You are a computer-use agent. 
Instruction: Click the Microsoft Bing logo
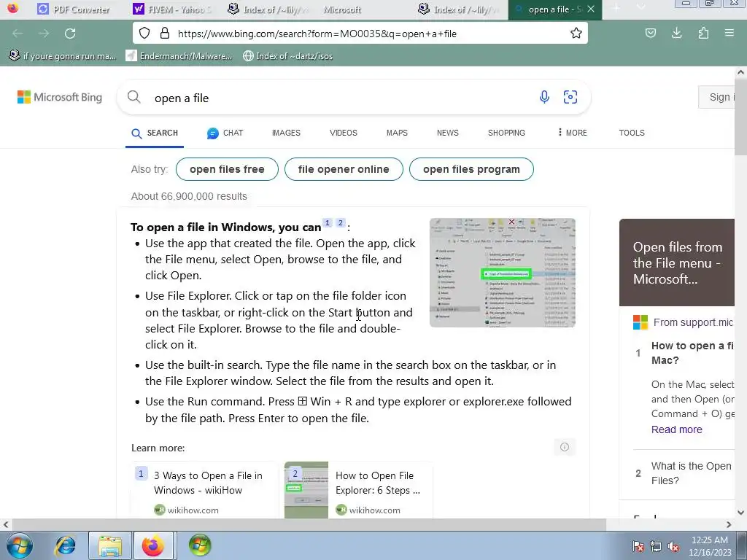(x=60, y=97)
